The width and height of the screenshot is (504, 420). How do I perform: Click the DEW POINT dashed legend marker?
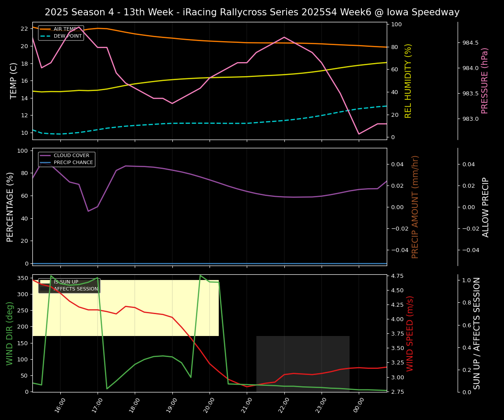click(x=45, y=36)
